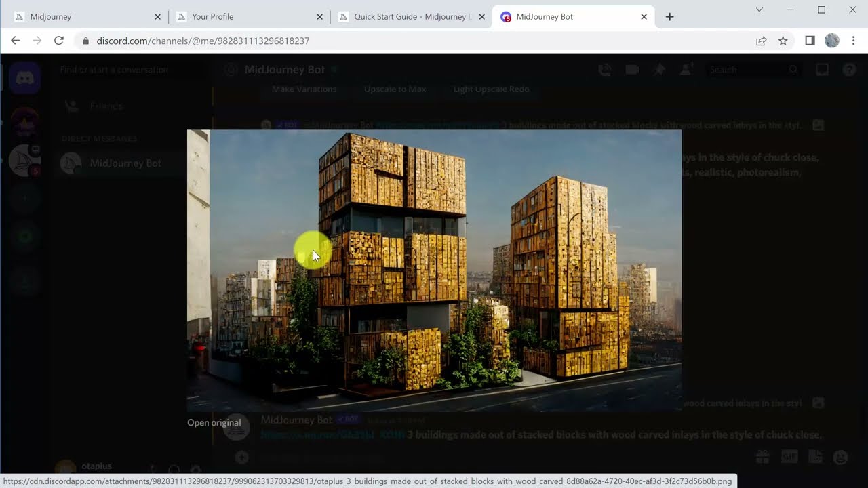
Task: Start a voice call with MidJourney Bot
Action: (x=605, y=69)
